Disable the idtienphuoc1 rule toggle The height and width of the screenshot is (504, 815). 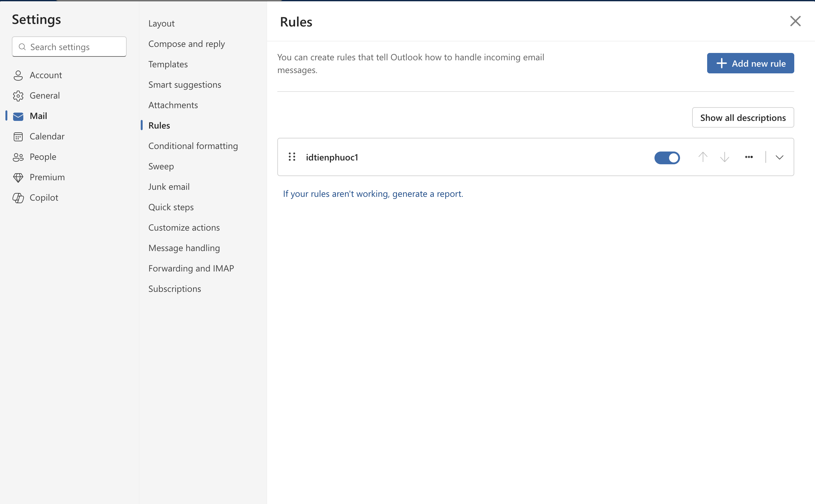(x=667, y=158)
